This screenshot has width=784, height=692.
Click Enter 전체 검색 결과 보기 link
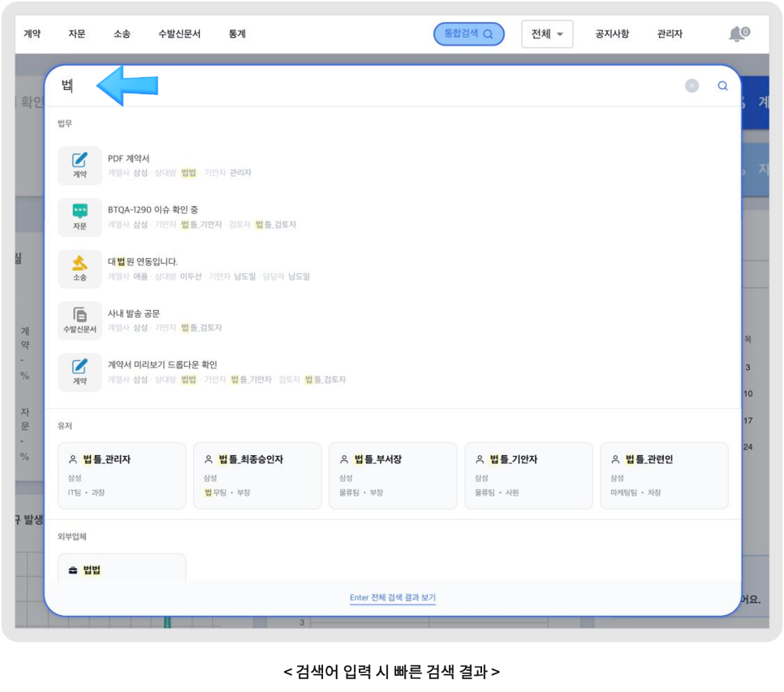[393, 598]
